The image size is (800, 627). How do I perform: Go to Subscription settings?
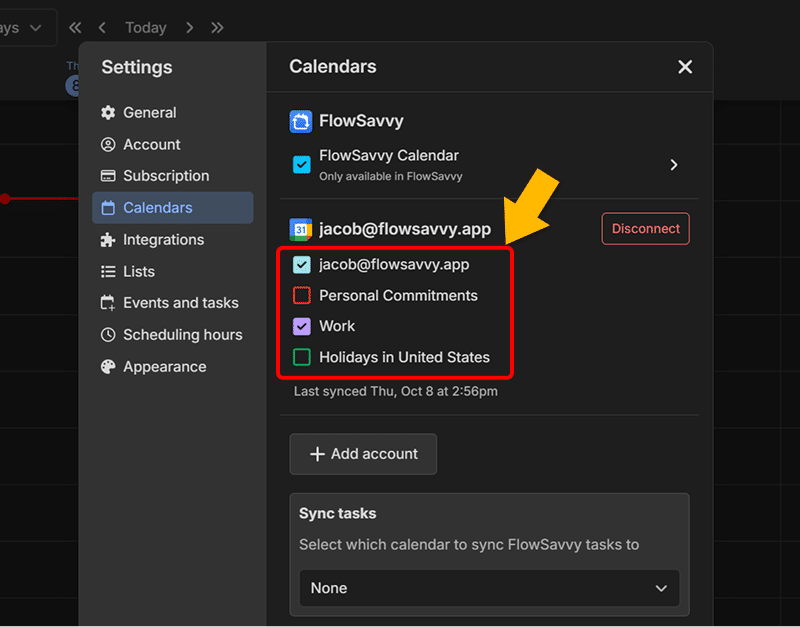(172, 176)
